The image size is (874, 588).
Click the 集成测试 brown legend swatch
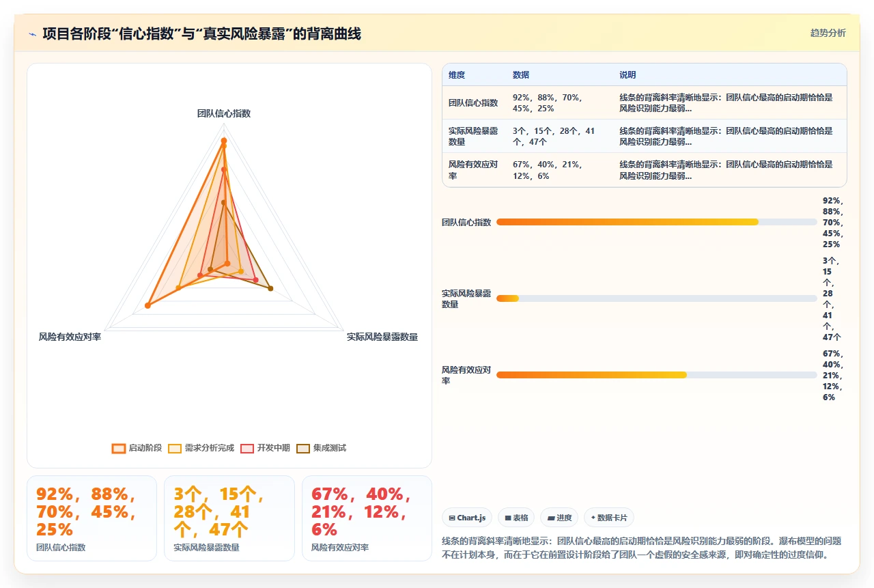303,448
